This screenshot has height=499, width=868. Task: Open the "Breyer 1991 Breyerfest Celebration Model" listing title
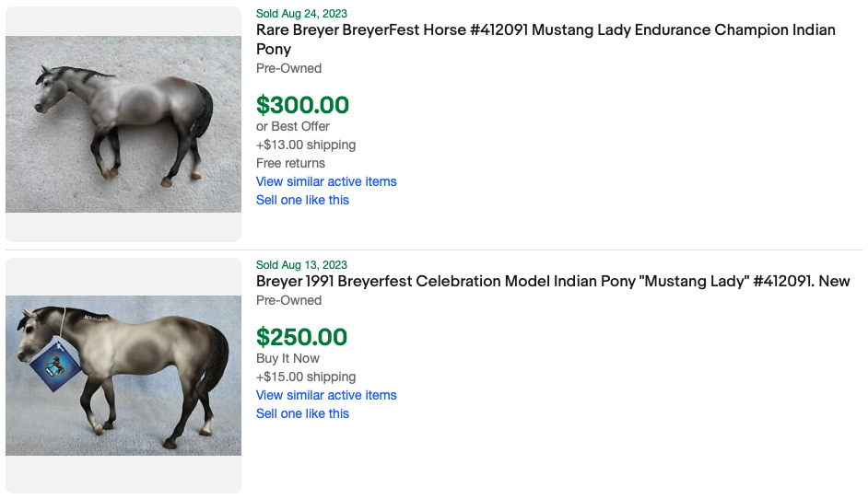pyautogui.click(x=553, y=281)
